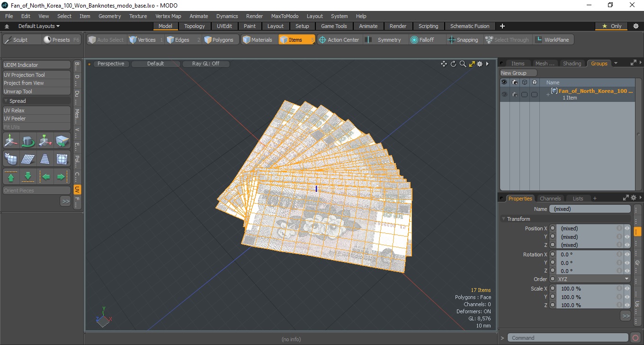644x345 pixels.
Task: Open the Default Layouts dropdown
Action: 39,26
